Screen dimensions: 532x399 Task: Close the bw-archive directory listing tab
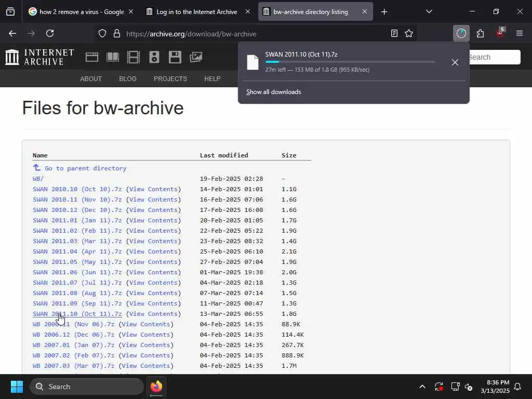[364, 12]
